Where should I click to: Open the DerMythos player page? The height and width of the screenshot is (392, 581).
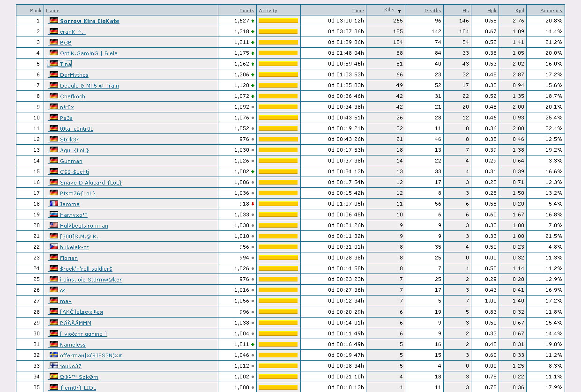(74, 75)
